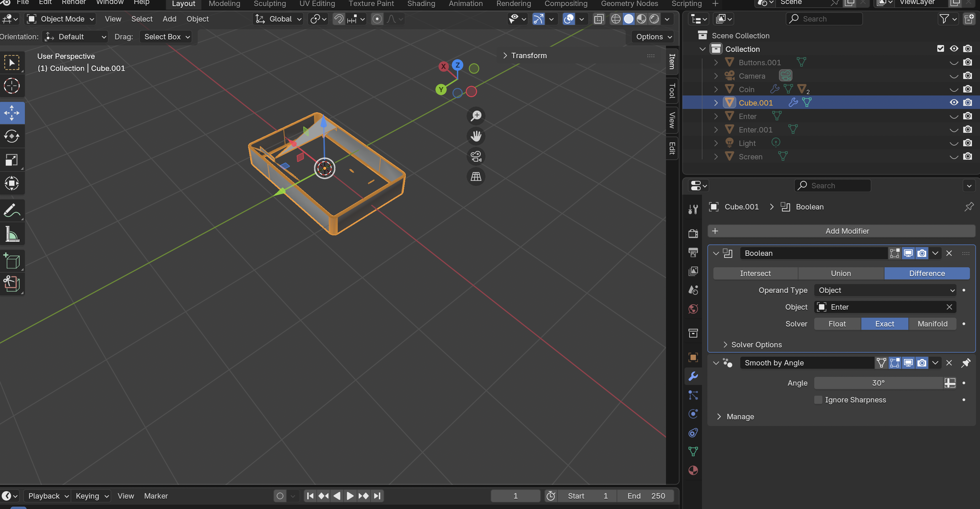Activate the Measure tool
Viewport: 980px width, 509px height.
pos(12,234)
